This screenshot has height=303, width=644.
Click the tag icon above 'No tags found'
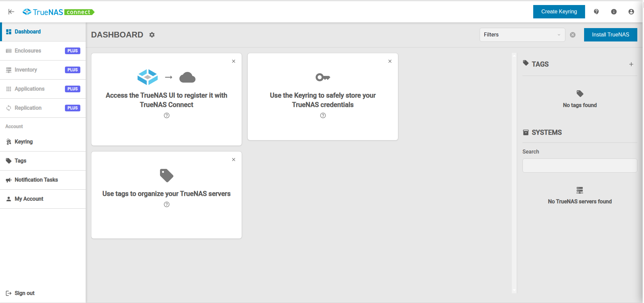(580, 94)
